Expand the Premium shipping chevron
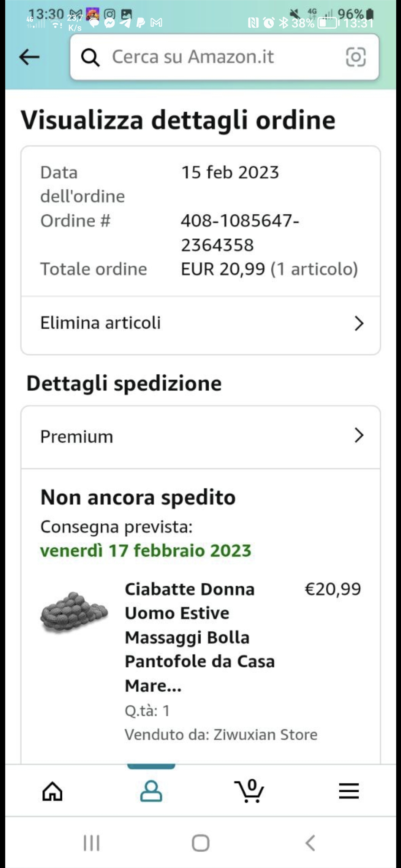The image size is (401, 868). point(359,435)
